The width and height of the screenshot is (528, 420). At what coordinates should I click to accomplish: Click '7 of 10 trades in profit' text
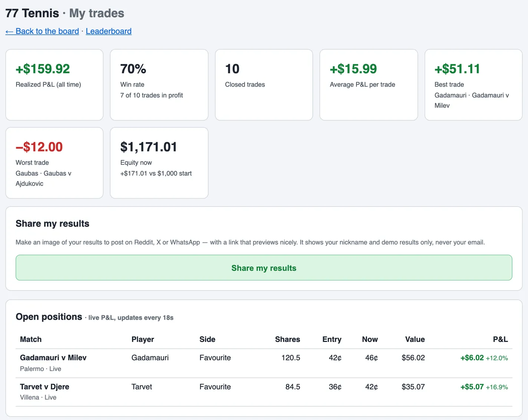152,95
